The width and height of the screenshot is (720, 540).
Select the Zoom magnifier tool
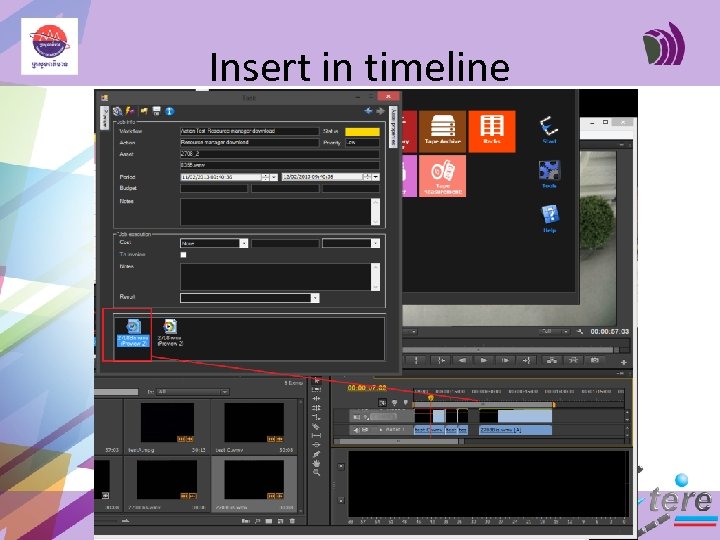pyautogui.click(x=316, y=472)
